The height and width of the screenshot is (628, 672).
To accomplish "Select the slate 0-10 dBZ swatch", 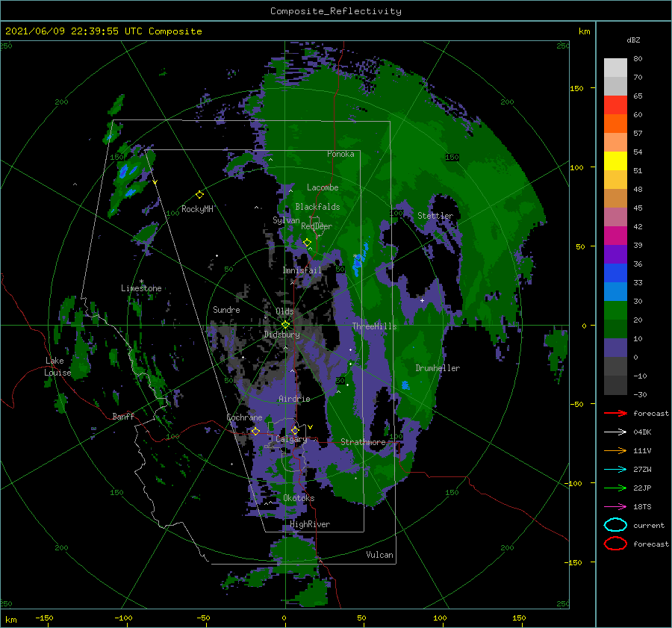I will tap(615, 347).
